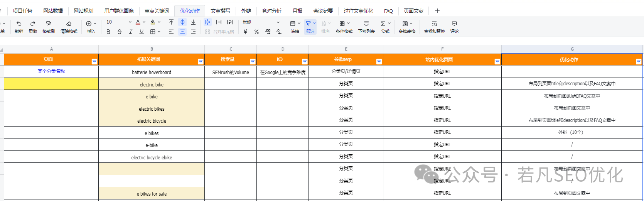Toggle center horizontal alignment
Image resolution: width=644 pixels, height=201 pixels.
pos(182,32)
